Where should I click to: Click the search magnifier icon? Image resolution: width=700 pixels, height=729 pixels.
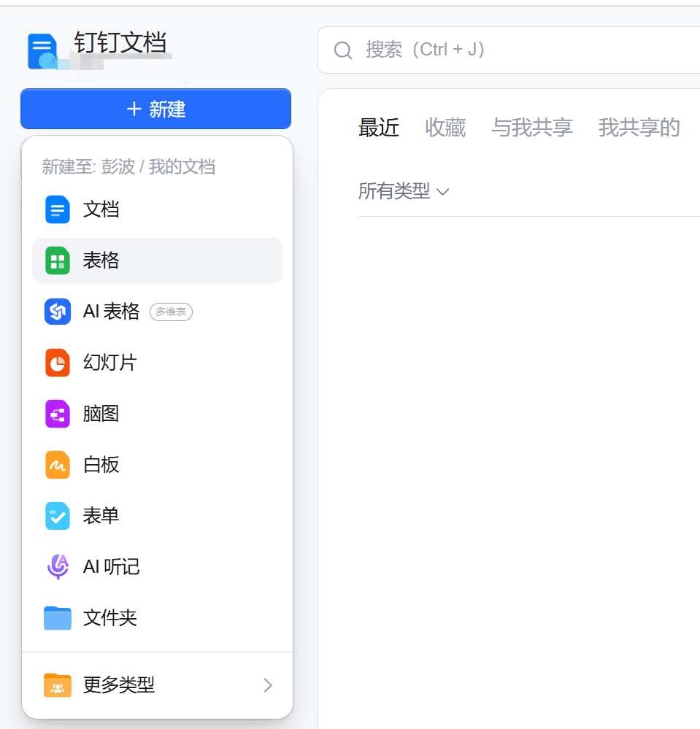(x=343, y=50)
